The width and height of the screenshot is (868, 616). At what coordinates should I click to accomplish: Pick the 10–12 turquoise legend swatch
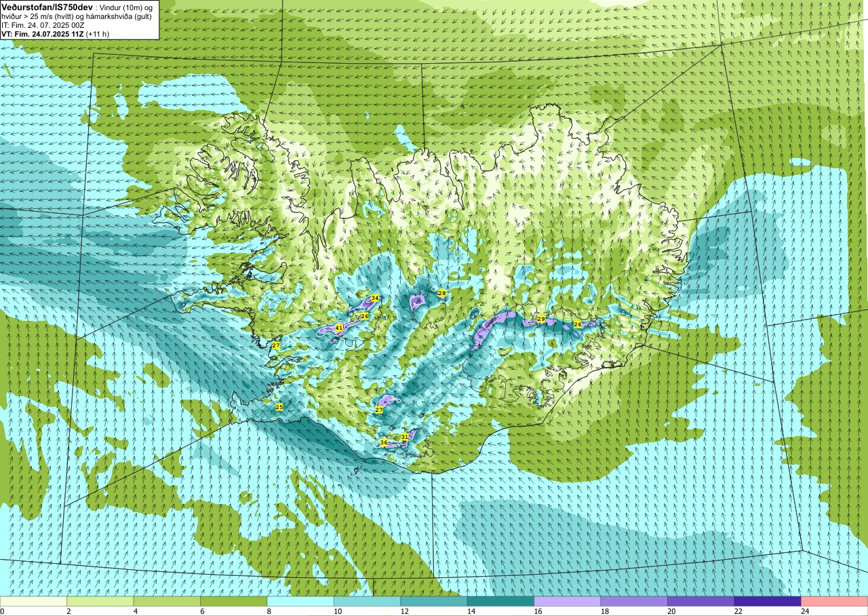coord(368,601)
